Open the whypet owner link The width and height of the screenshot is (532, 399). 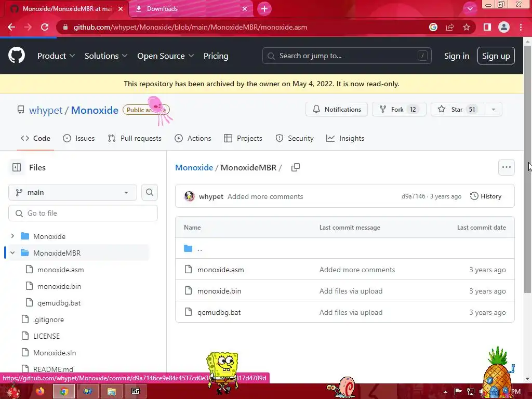coord(46,110)
